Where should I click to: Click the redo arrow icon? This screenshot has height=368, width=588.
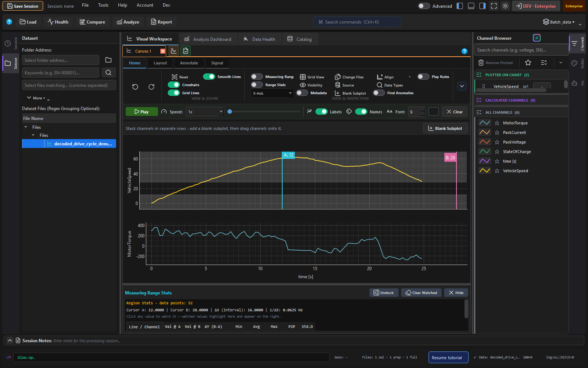coord(151,87)
